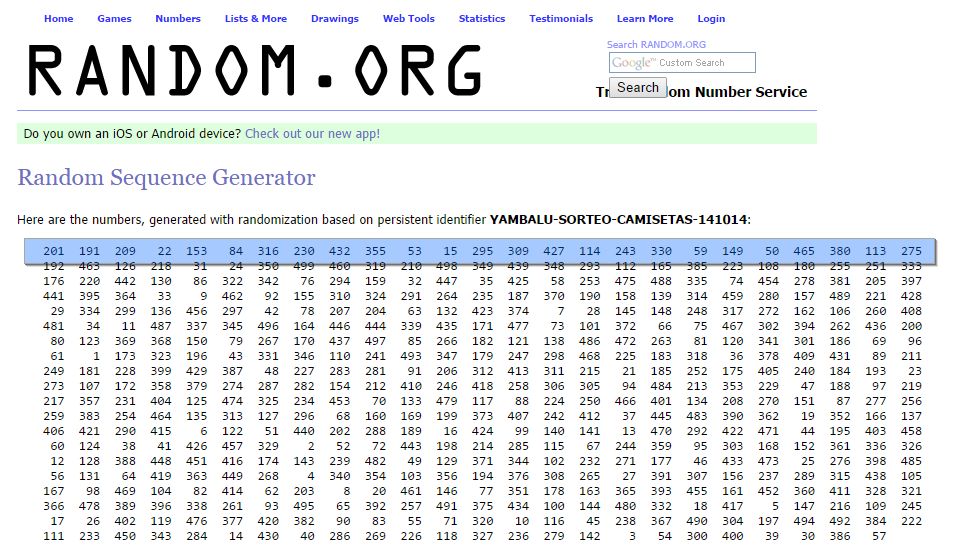Visit the Testimonials page
This screenshot has width=955, height=557.
[x=561, y=18]
